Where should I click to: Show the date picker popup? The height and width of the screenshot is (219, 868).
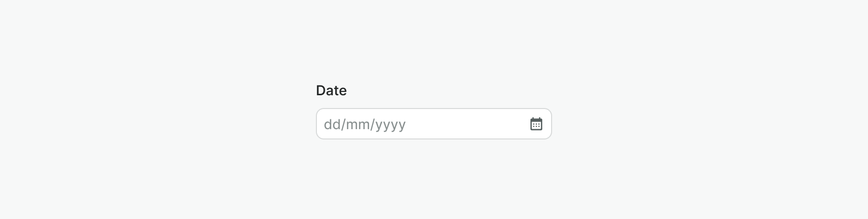(536, 124)
